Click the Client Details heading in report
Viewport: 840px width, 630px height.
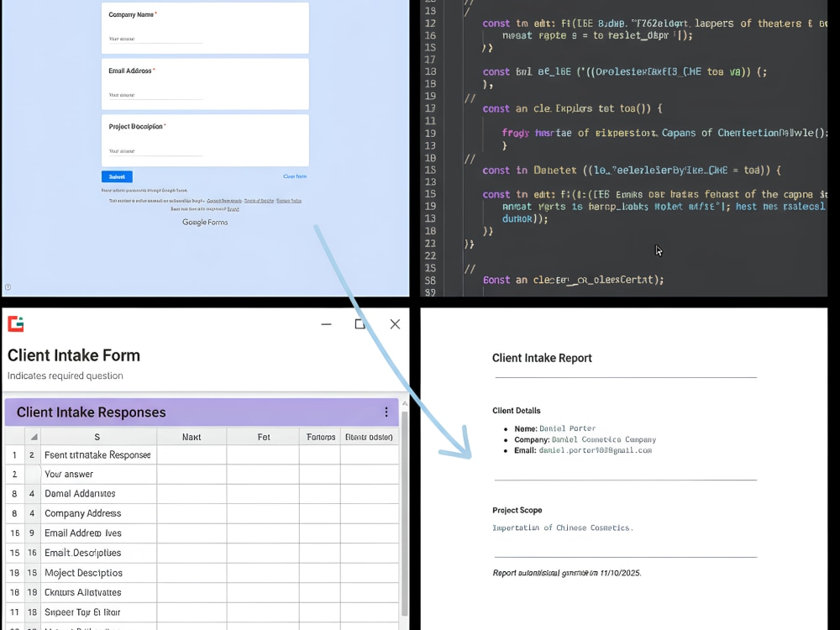(517, 411)
